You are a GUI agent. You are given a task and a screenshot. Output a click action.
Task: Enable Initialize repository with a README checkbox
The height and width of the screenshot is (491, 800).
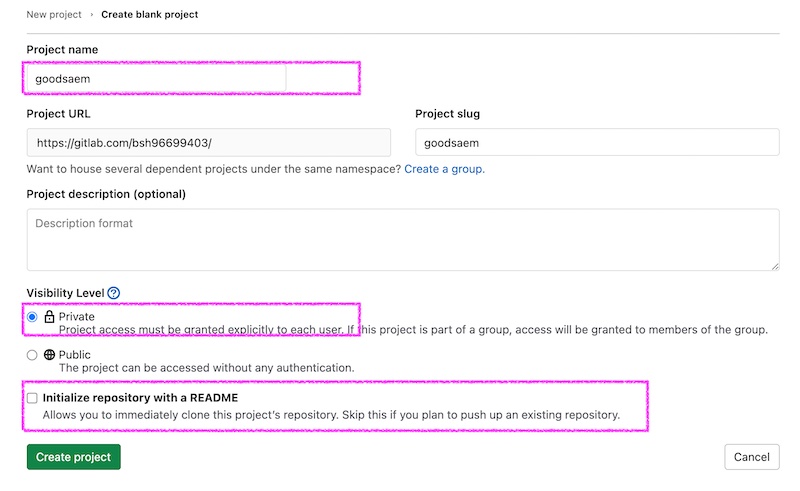pyautogui.click(x=32, y=398)
